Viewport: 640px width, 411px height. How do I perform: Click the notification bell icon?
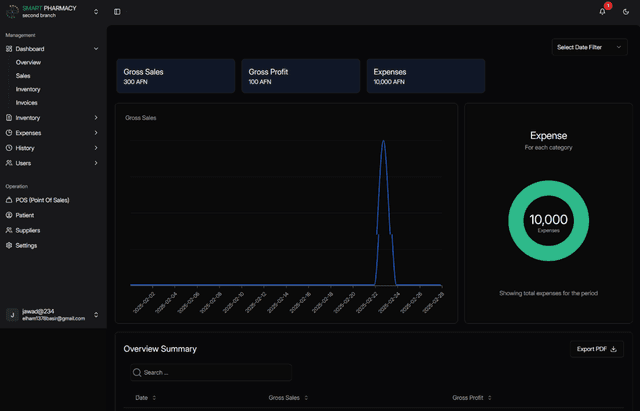(x=603, y=12)
